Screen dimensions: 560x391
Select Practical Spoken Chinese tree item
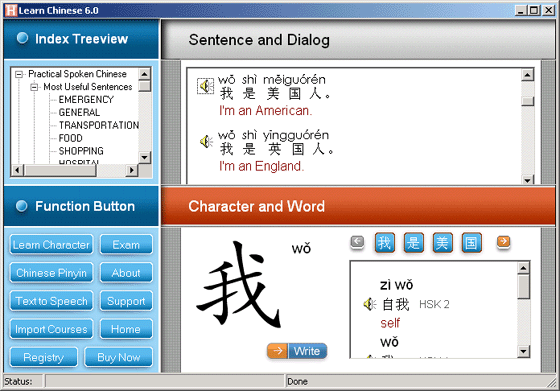click(78, 74)
